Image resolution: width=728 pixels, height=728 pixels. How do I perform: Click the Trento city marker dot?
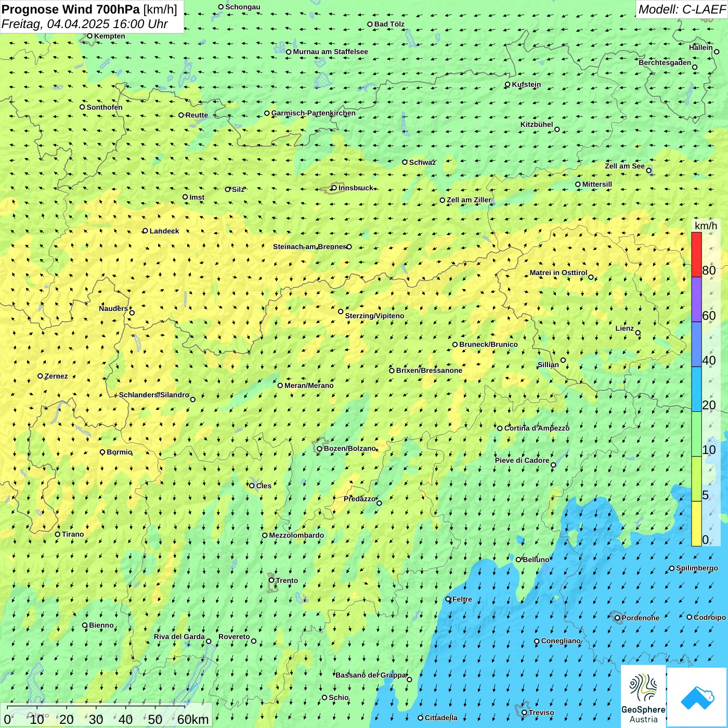click(271, 580)
